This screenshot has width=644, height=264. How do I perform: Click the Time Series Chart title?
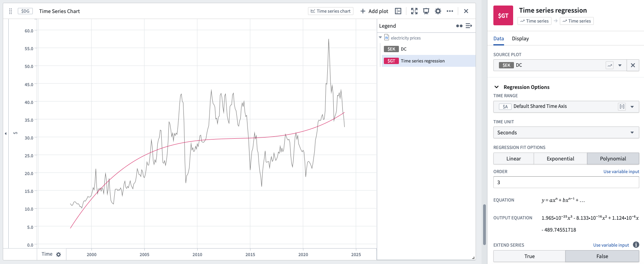point(59,11)
